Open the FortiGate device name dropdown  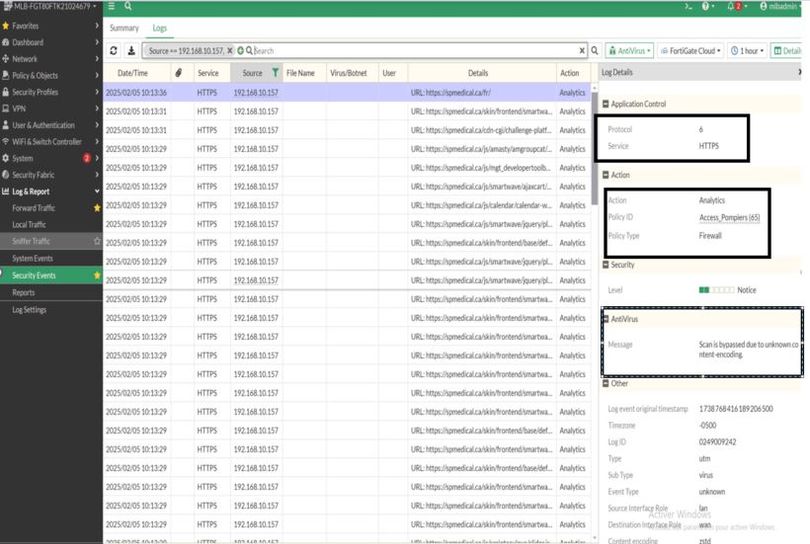click(x=50, y=6)
